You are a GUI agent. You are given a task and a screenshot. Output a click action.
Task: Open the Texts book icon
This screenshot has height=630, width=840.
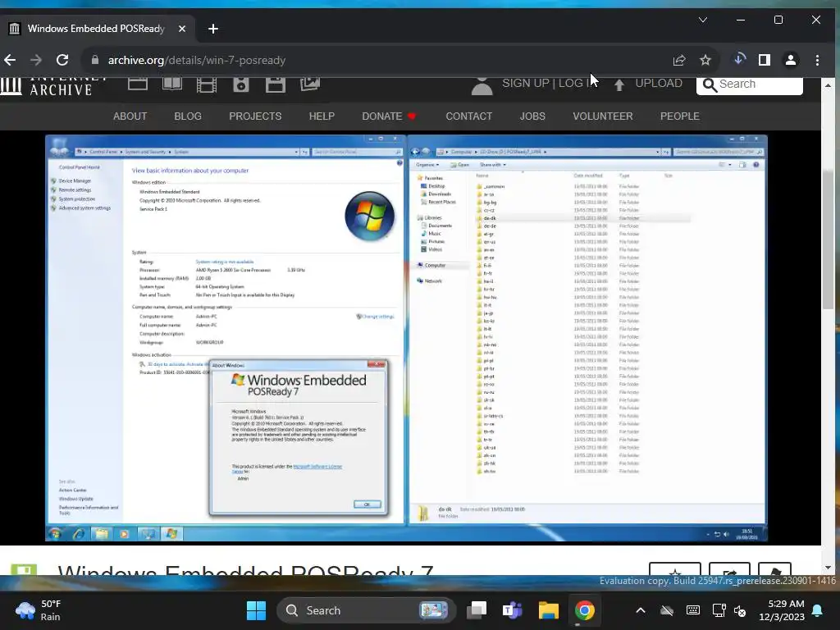click(172, 84)
